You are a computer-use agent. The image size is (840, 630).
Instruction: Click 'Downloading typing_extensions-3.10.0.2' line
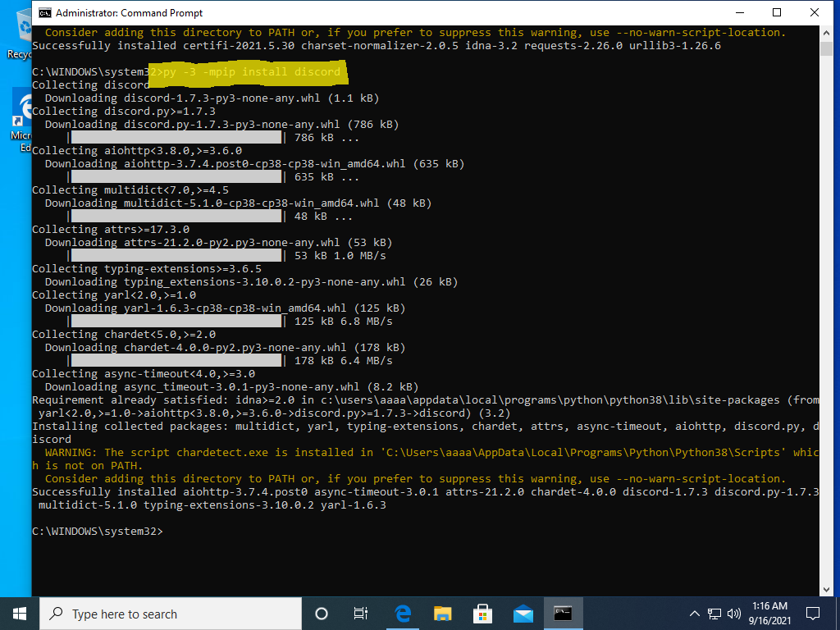point(251,282)
